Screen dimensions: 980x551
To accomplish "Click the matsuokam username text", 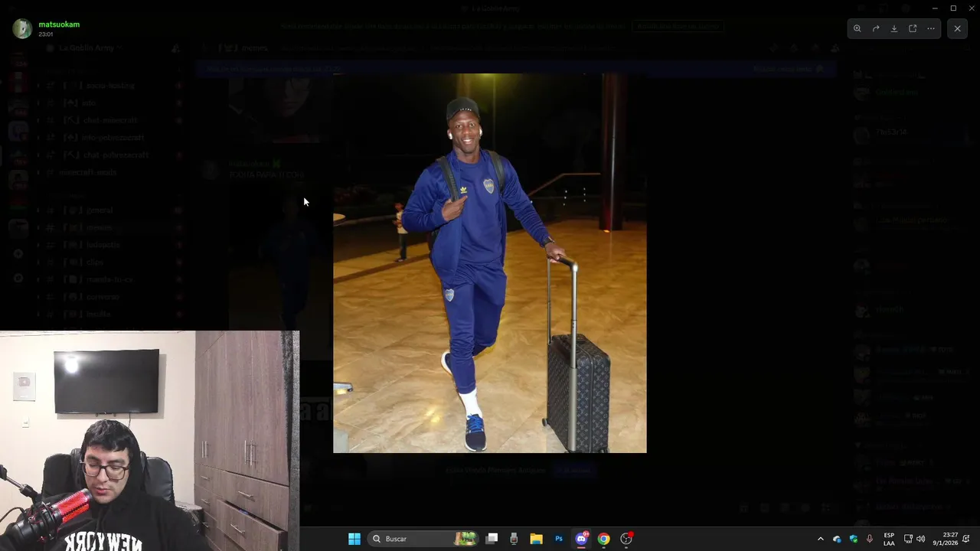I will point(59,24).
